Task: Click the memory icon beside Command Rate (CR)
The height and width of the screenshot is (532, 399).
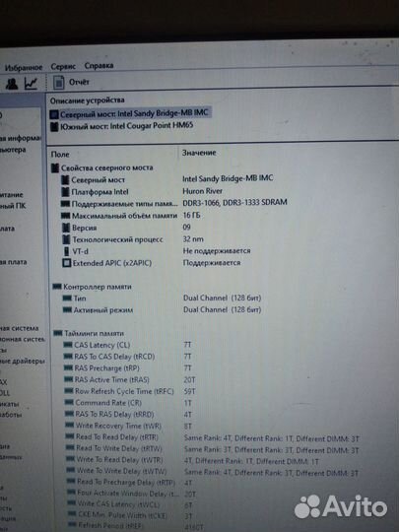Action: (x=69, y=402)
